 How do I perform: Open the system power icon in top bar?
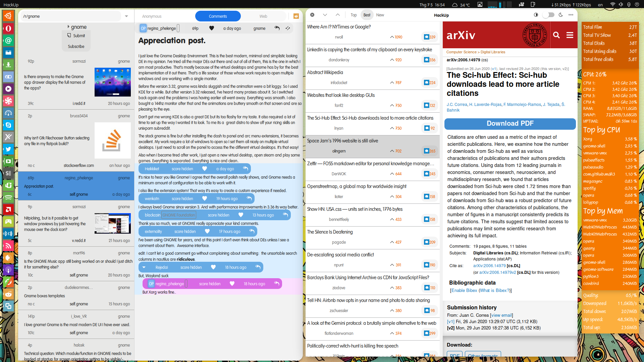637,5
